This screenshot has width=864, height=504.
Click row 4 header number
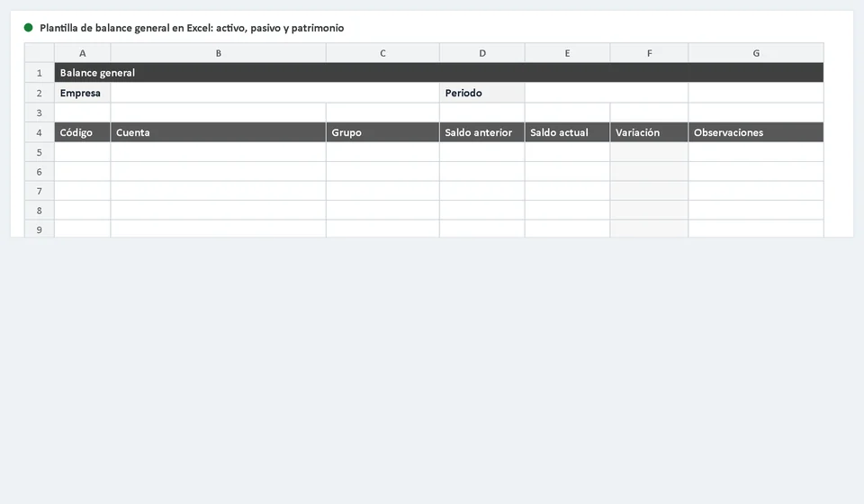coord(39,132)
